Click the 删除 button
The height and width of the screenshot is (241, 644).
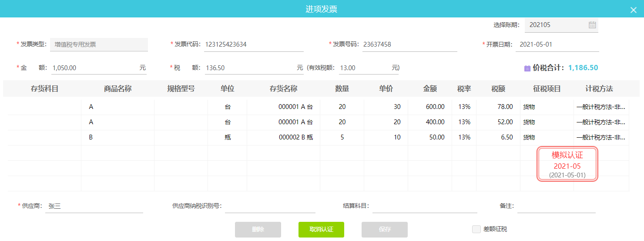click(x=258, y=229)
